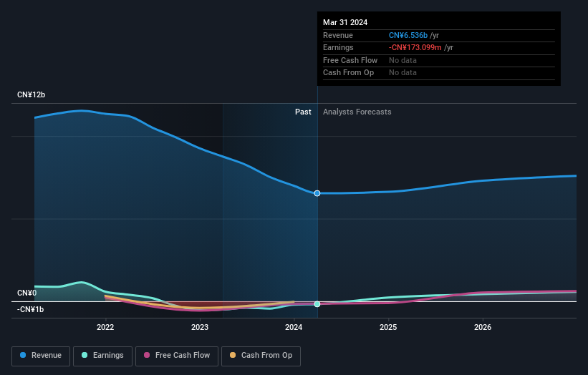Click the CN¥12b y-axis label
Viewport: 588px width, 375px height.
[31, 94]
